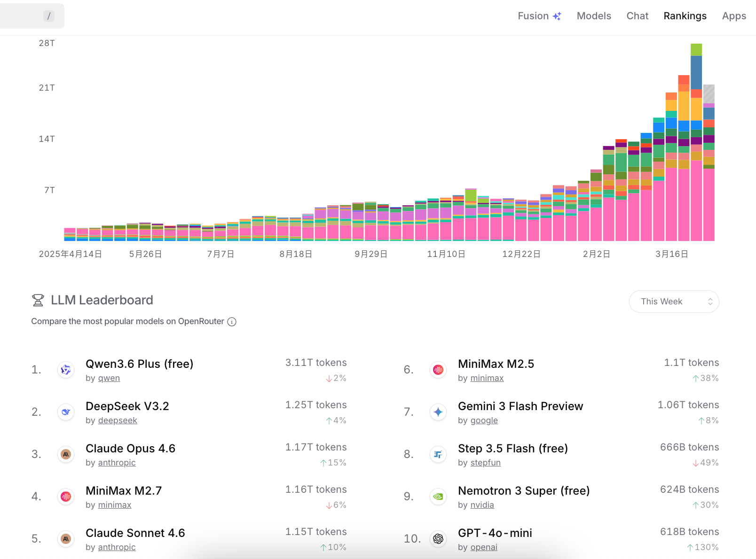The width and height of the screenshot is (756, 559).
Task: Click the Google Gemini sparkle icon
Action: (438, 412)
